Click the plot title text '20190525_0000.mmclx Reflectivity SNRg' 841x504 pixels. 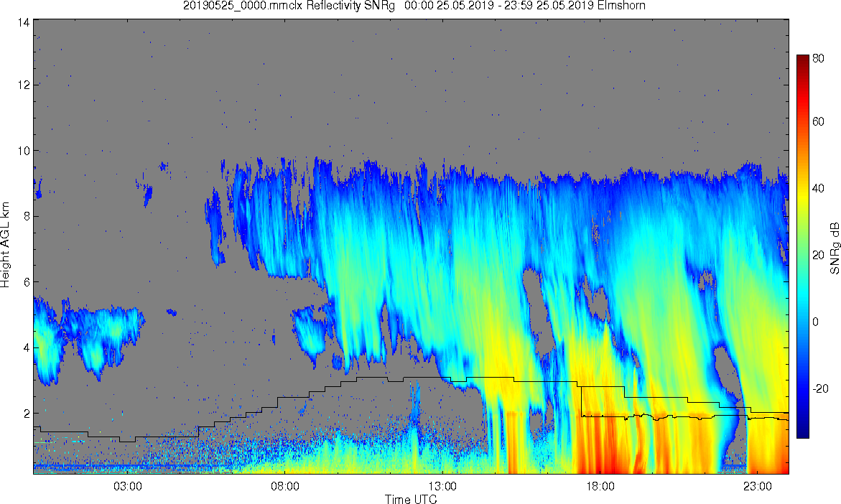[x=289, y=6]
